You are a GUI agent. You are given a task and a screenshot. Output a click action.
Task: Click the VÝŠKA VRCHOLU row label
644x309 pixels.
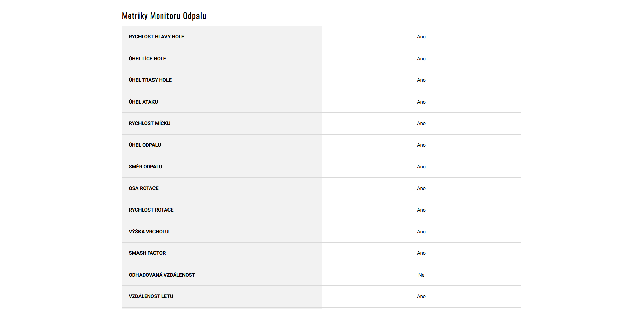pos(149,232)
